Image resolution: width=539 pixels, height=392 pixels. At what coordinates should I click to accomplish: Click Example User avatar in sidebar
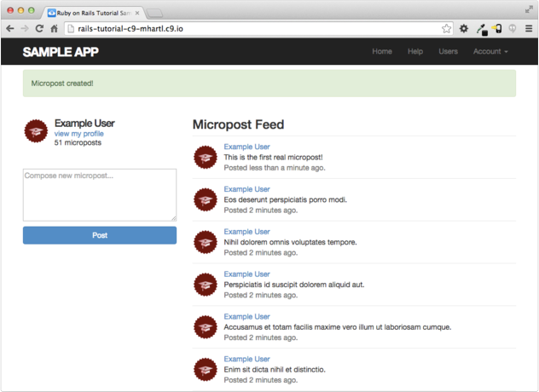pos(36,131)
